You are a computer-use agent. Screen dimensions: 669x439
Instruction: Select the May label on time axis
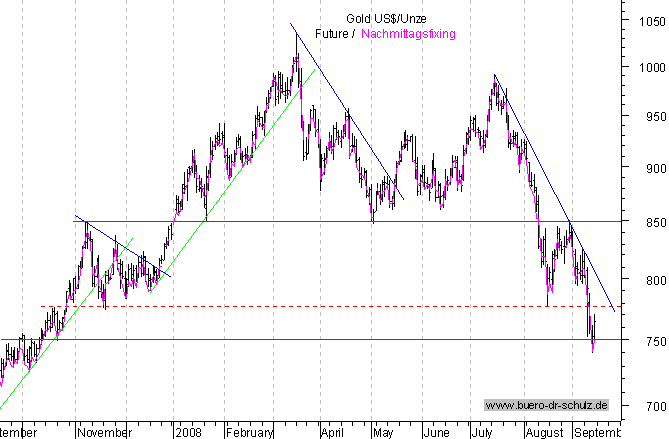pos(382,433)
